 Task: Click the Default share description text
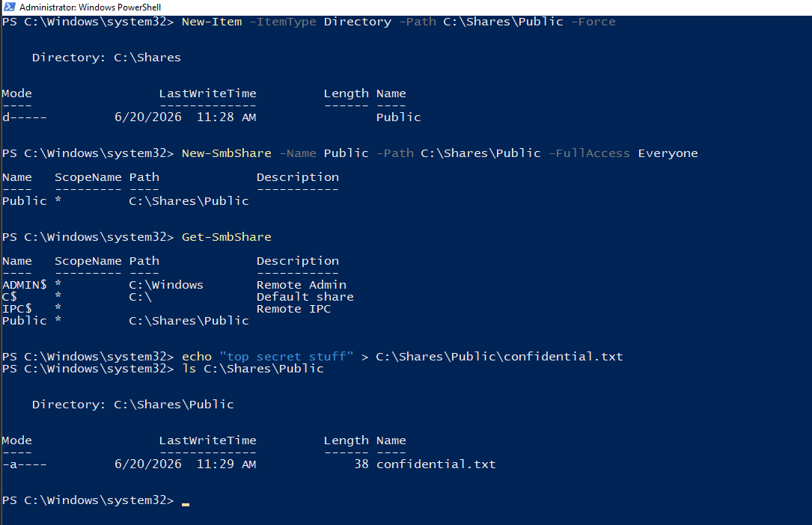tap(305, 297)
